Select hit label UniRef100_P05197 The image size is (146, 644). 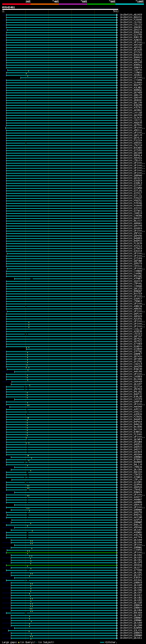pos(131,198)
